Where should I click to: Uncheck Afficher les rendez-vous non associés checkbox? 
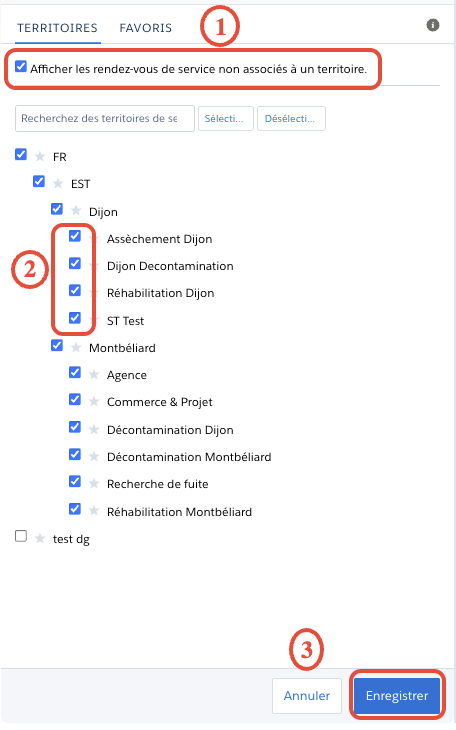[x=20, y=66]
